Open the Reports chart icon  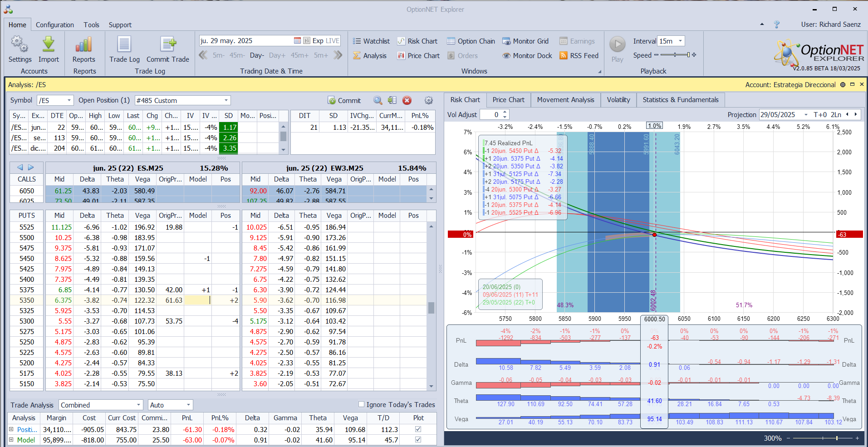tap(84, 45)
